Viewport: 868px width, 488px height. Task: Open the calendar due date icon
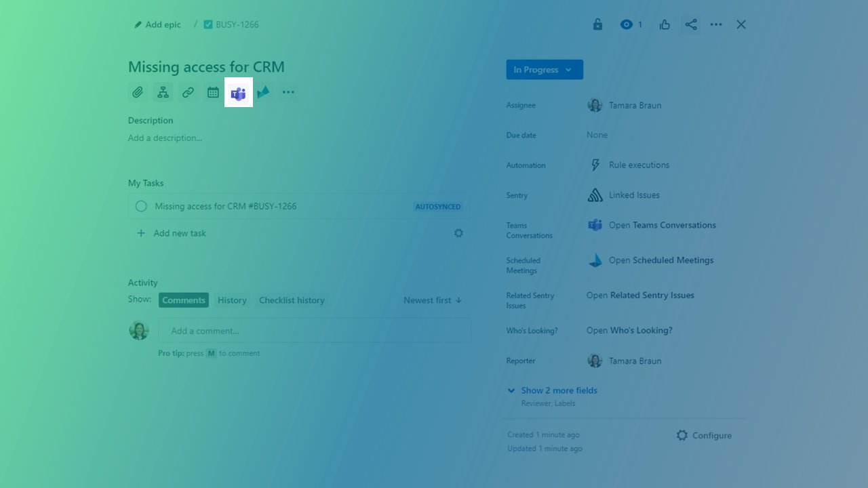213,92
